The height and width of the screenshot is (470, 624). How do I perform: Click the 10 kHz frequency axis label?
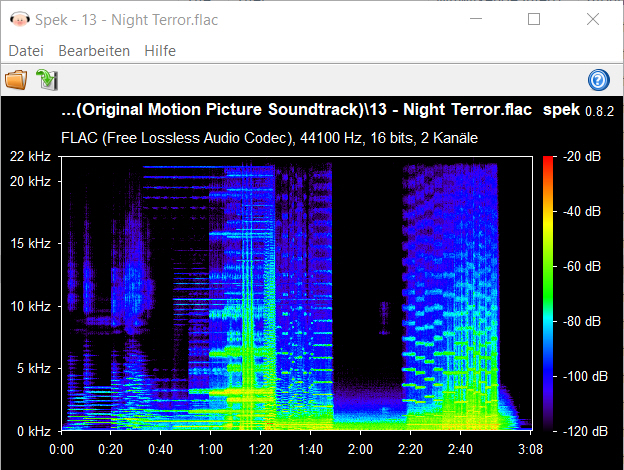(x=31, y=306)
